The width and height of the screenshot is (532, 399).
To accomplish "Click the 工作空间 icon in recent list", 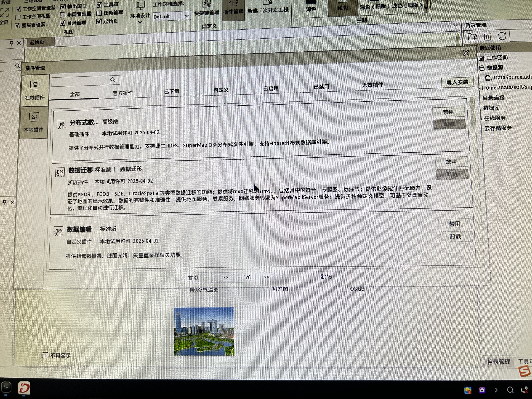I will click(481, 58).
